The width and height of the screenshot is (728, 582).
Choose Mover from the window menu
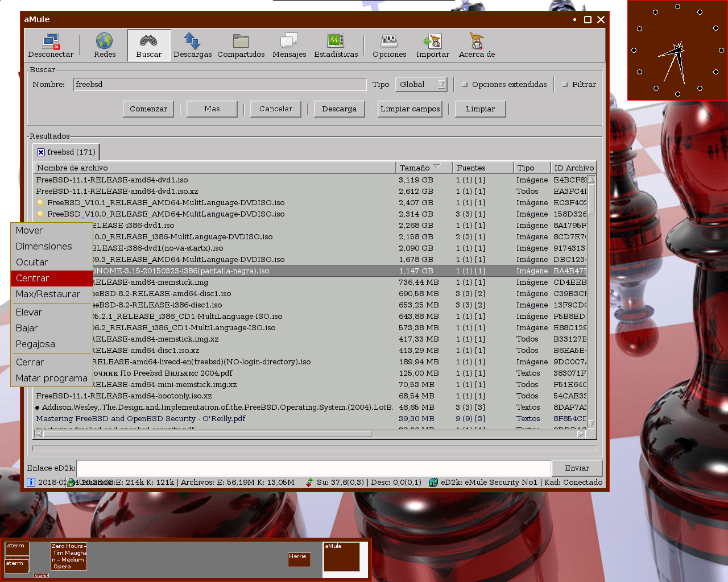coord(52,231)
